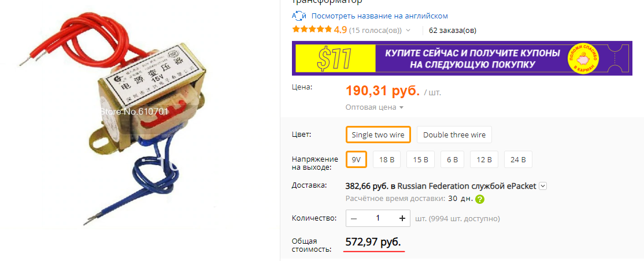This screenshot has height=261, width=644.
Task: Choose the 15 В output voltage
Action: (421, 159)
